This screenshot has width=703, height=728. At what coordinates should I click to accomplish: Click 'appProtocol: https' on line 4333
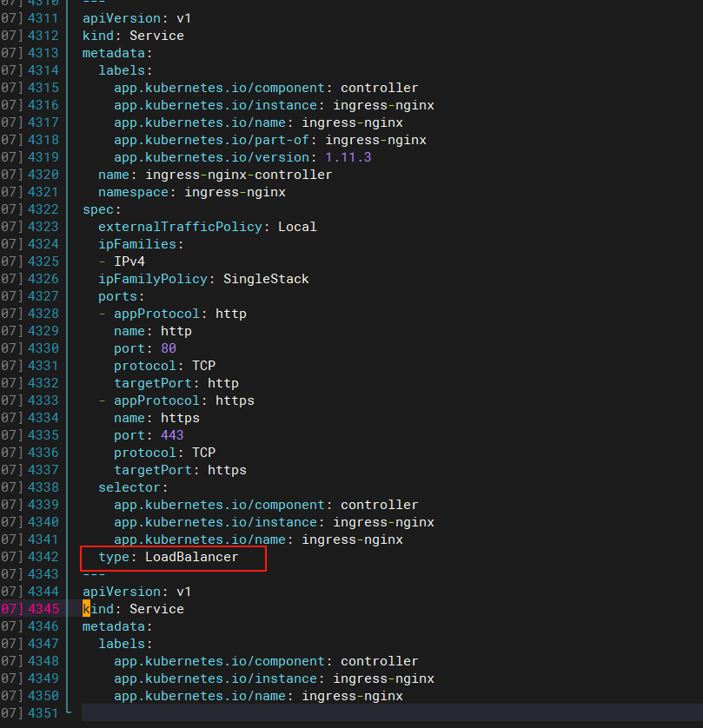pos(184,400)
